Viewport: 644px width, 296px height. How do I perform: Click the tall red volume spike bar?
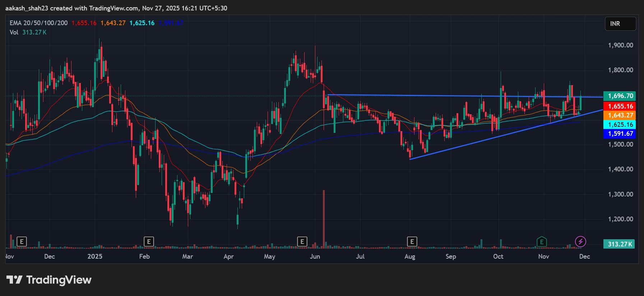point(324,219)
